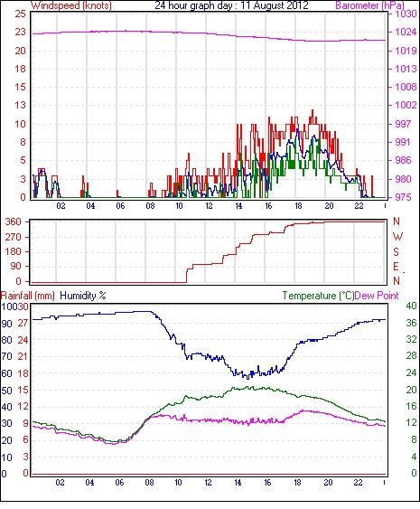The image size is (420, 509).
Task: Click the W compass label on direction graph
Action: click(x=397, y=237)
